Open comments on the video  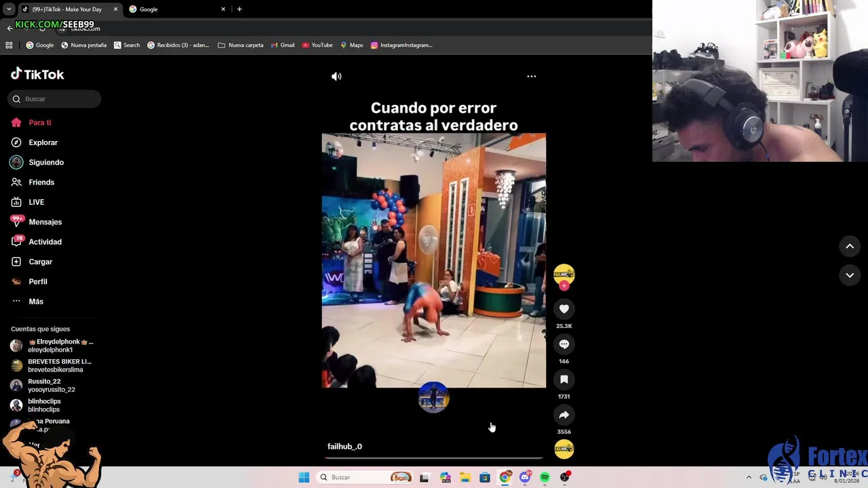tap(564, 344)
